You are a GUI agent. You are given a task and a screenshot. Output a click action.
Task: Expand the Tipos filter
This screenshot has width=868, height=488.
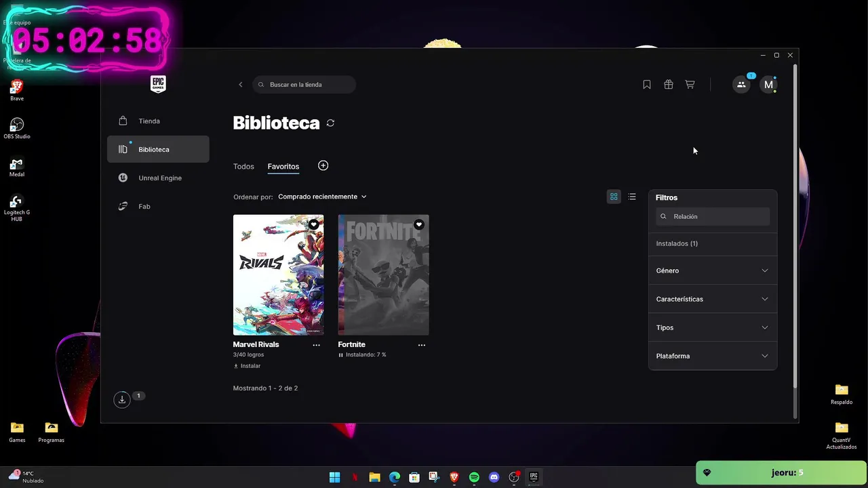tap(713, 327)
